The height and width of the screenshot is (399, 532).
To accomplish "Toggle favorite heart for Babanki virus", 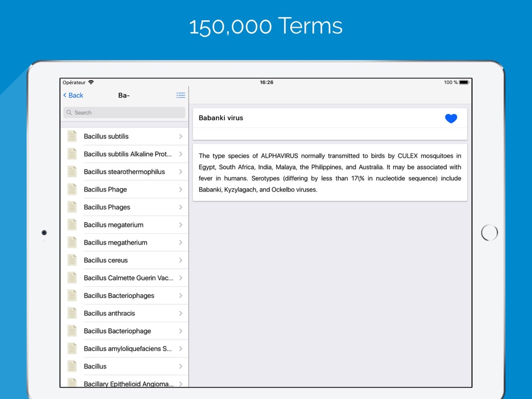I will pyautogui.click(x=451, y=118).
